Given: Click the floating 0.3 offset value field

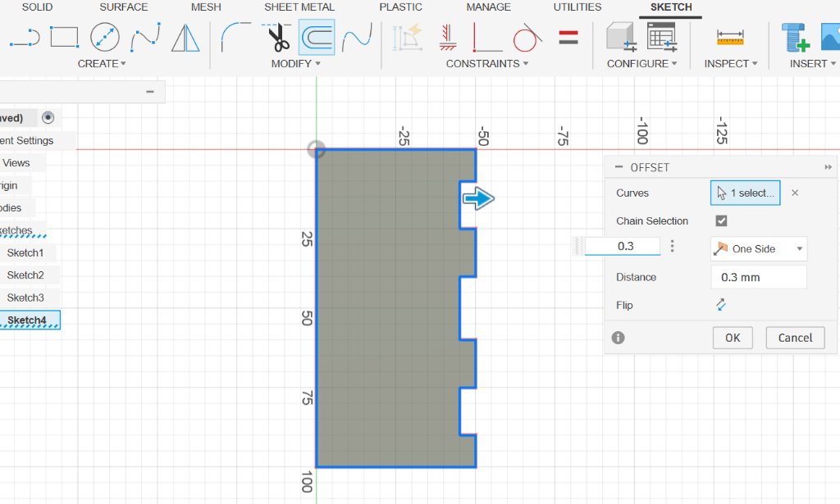Looking at the screenshot, I should (623, 246).
